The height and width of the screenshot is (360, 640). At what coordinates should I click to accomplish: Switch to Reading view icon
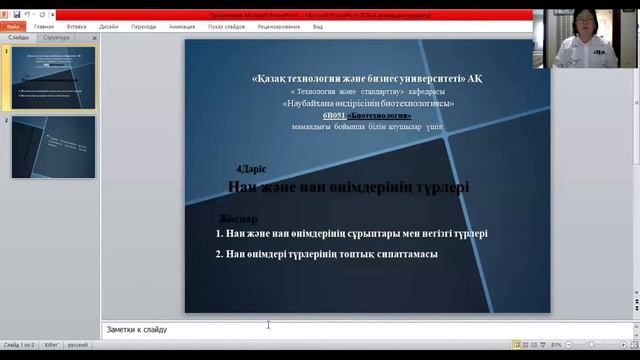click(x=534, y=345)
